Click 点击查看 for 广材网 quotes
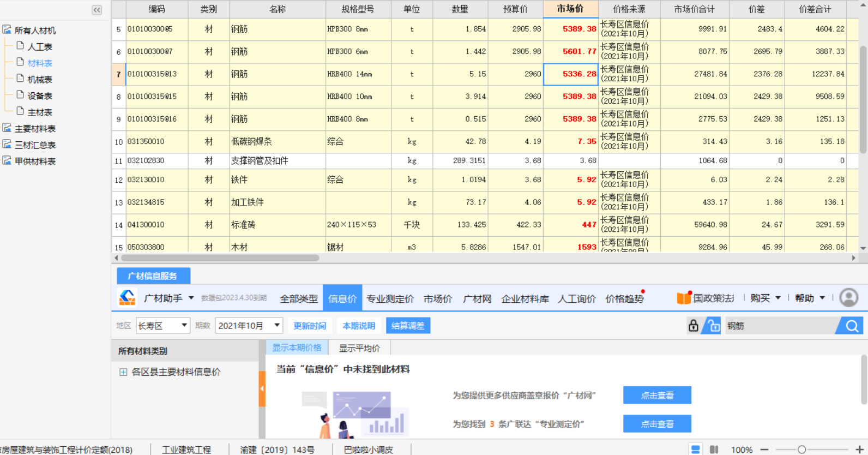Image resolution: width=868 pixels, height=455 pixels. click(x=657, y=395)
